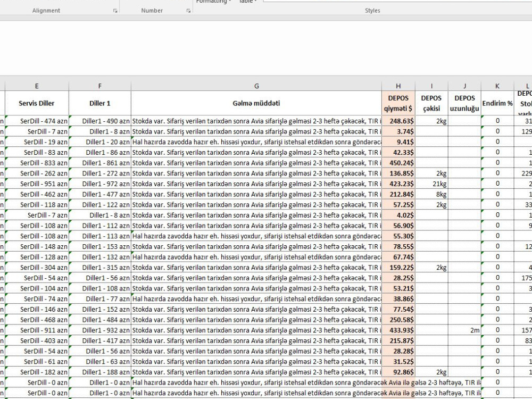Select column F header
Image resolution: width=532 pixels, height=399 pixels.
[x=100, y=86]
